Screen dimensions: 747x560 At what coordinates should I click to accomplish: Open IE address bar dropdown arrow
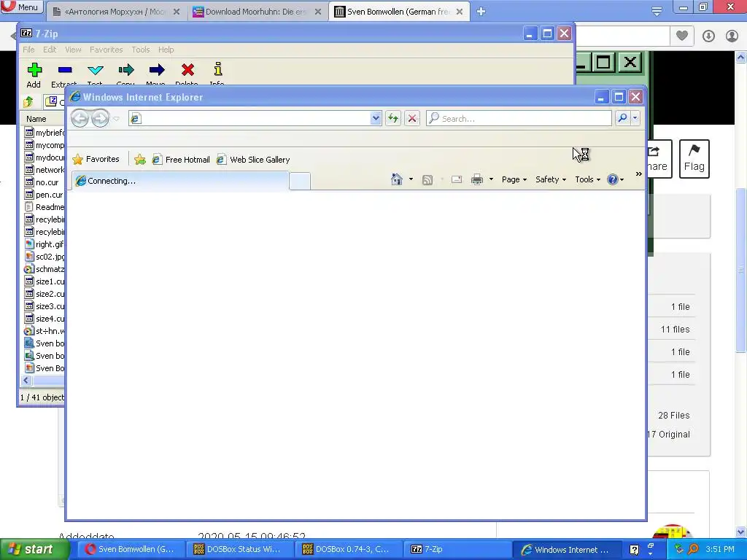(x=376, y=118)
